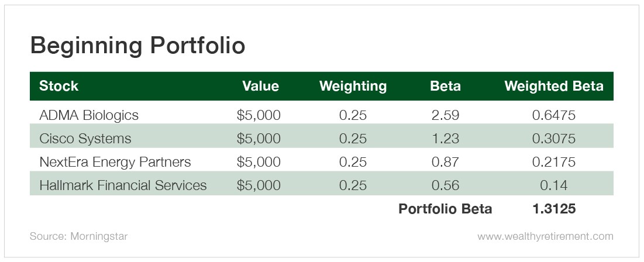Click the Beta column header
Viewport: 644px width, 262px height.
pyautogui.click(x=445, y=86)
